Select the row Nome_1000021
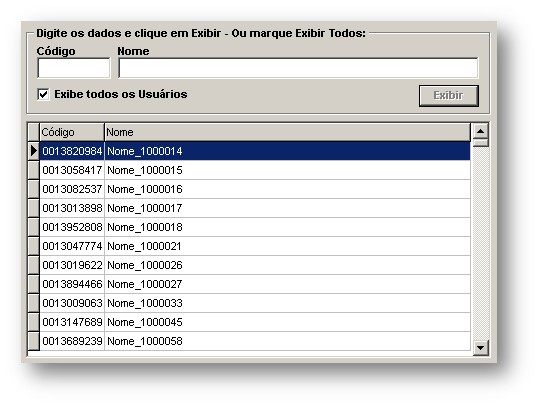 [255, 246]
